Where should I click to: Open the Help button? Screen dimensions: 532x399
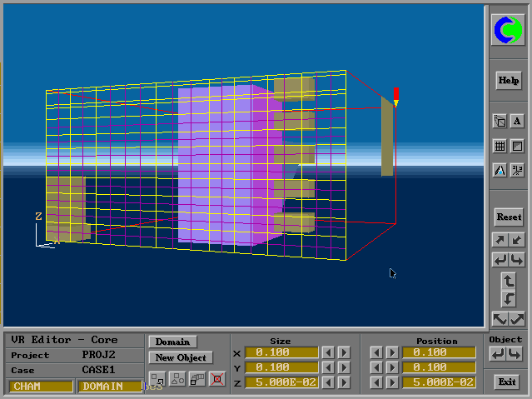(508, 81)
